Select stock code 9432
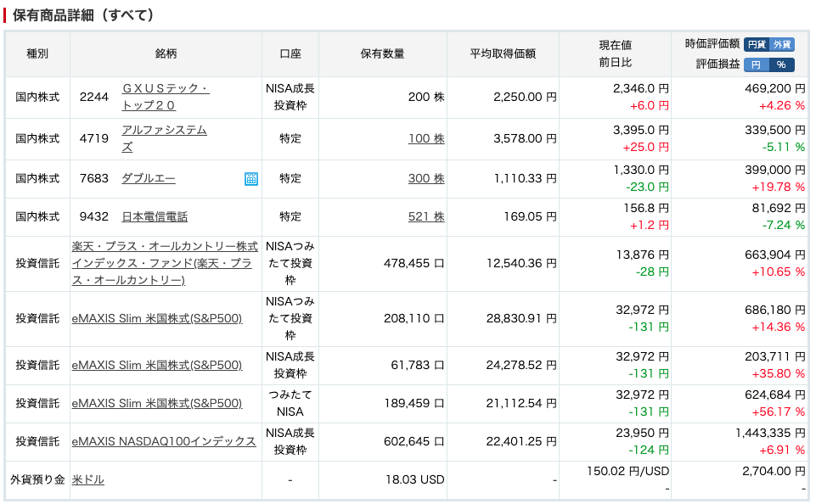The image size is (816, 504). (x=94, y=216)
